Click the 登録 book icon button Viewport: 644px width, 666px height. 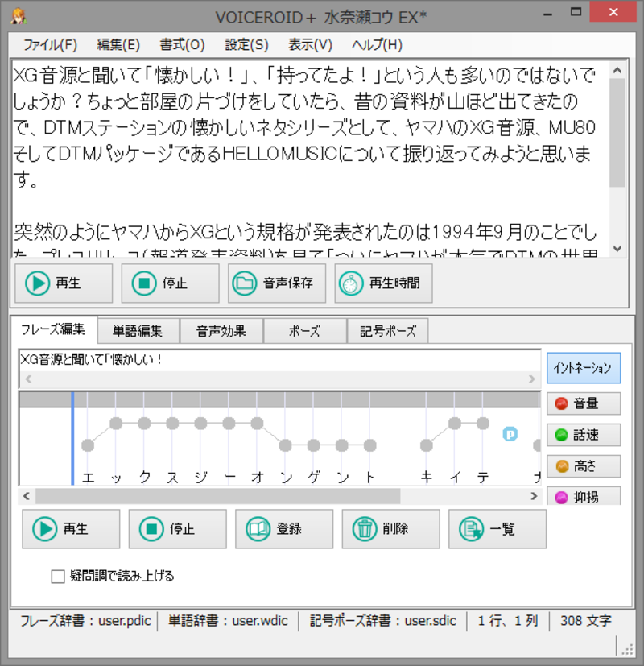click(x=284, y=529)
